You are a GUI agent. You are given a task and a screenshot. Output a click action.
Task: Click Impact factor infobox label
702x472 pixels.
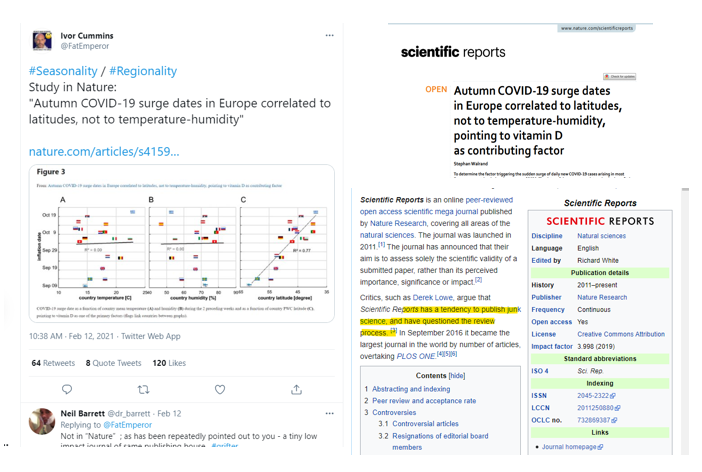point(552,347)
